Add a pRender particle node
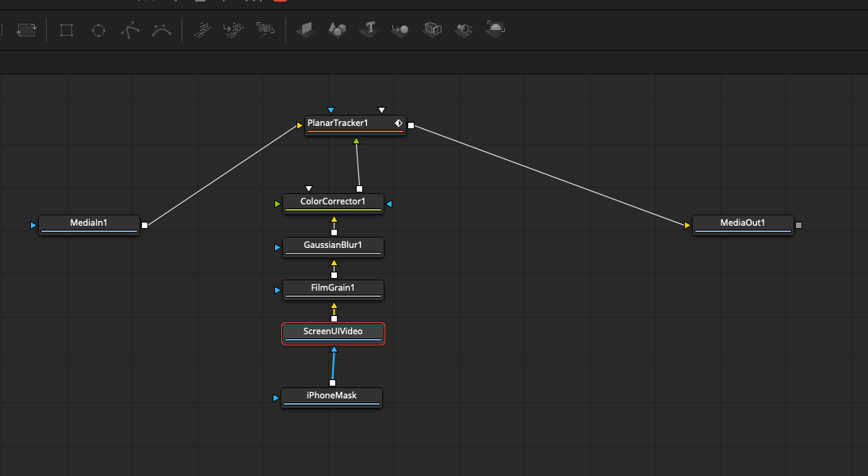The width and height of the screenshot is (868, 476). coord(265,30)
